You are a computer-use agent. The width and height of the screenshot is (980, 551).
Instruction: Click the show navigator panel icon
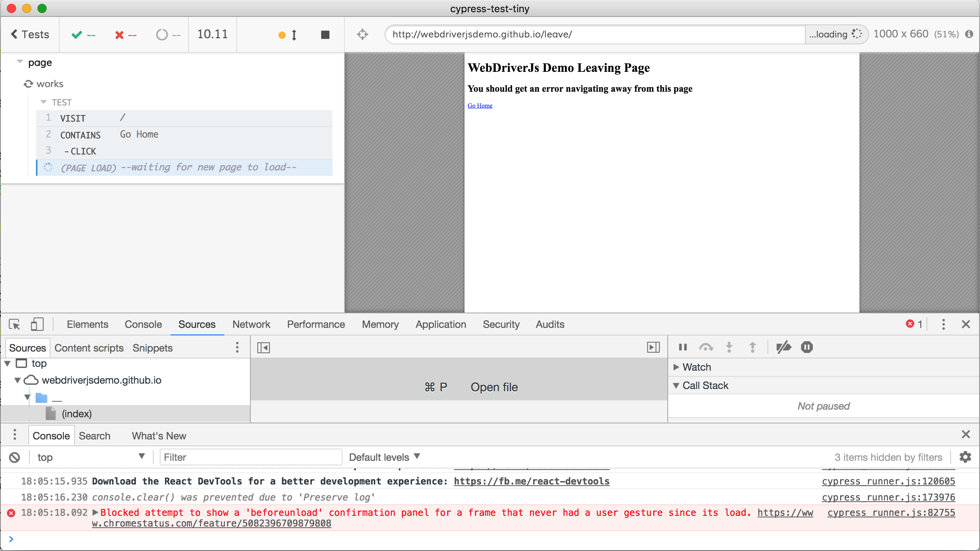pos(264,348)
